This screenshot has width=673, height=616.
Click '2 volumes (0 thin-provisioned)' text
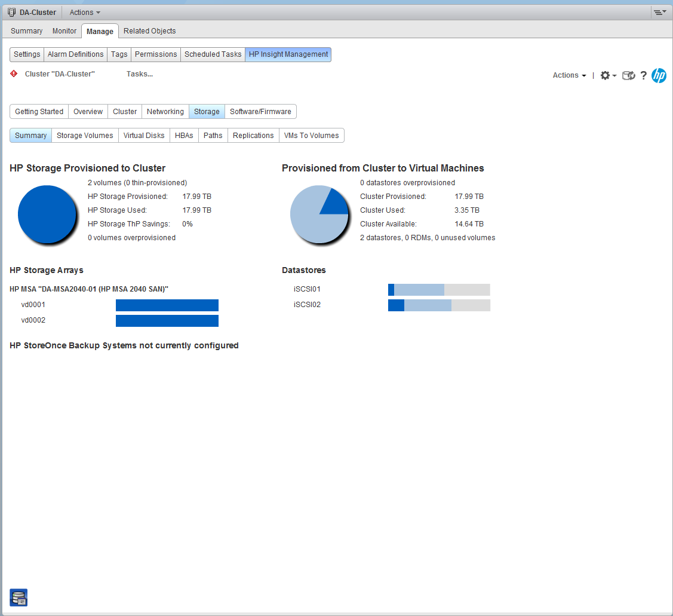click(x=137, y=183)
